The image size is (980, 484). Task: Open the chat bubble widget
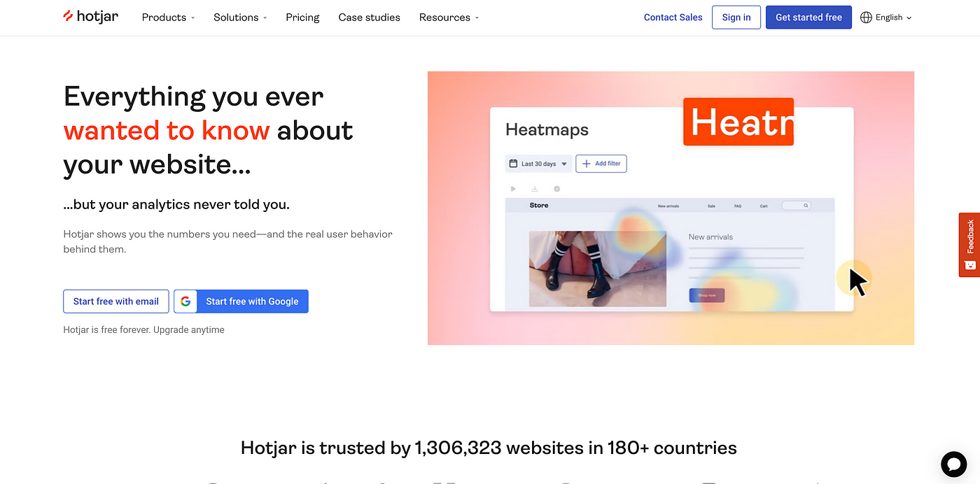(953, 464)
